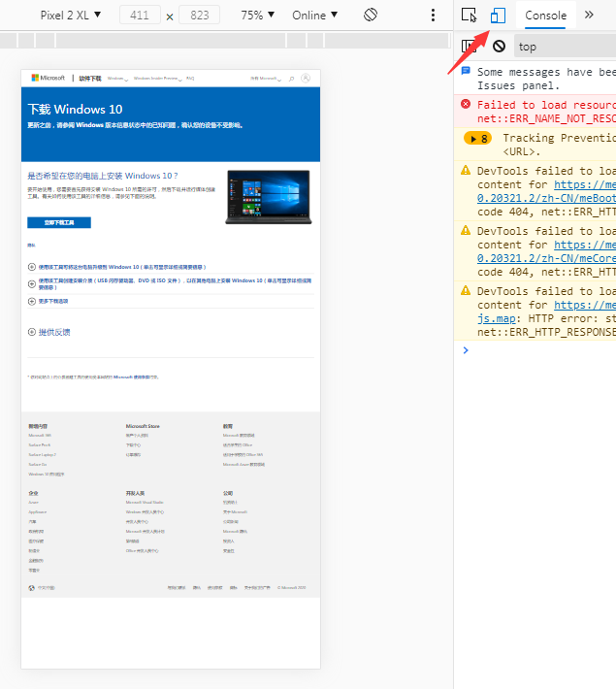Clear the console with the ban icon
Screen dimensions: 616x689
(x=499, y=46)
